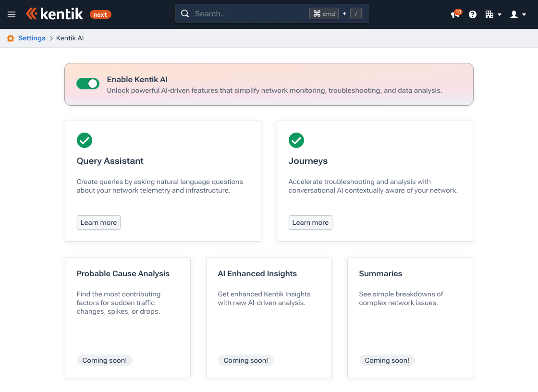
Task: Click the Kentik logo
Action: point(55,13)
